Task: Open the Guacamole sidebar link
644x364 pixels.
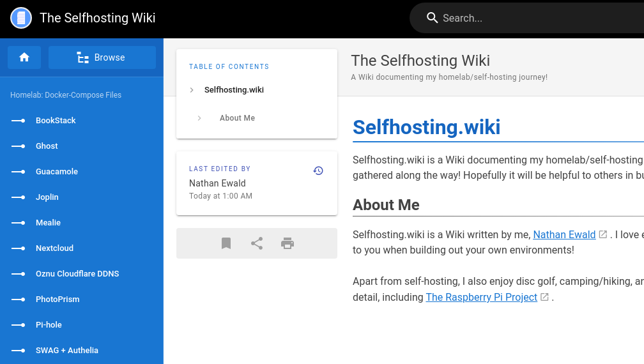Action: [57, 172]
